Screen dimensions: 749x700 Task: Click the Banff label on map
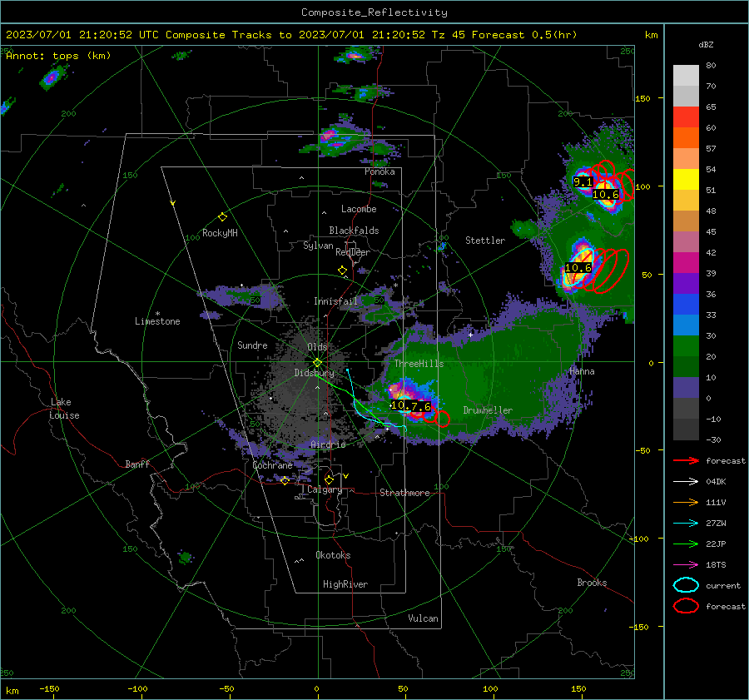click(137, 464)
